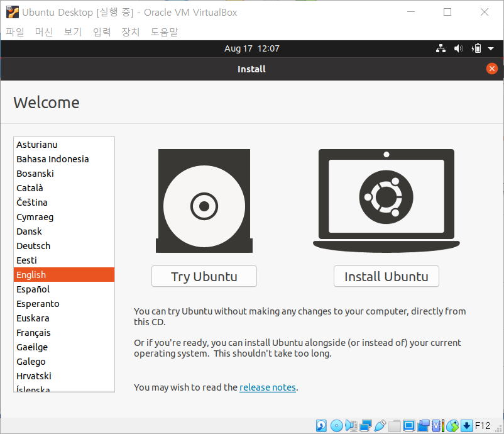Click the mouse integration status icon
This screenshot has width=504, height=434.
click(452, 426)
